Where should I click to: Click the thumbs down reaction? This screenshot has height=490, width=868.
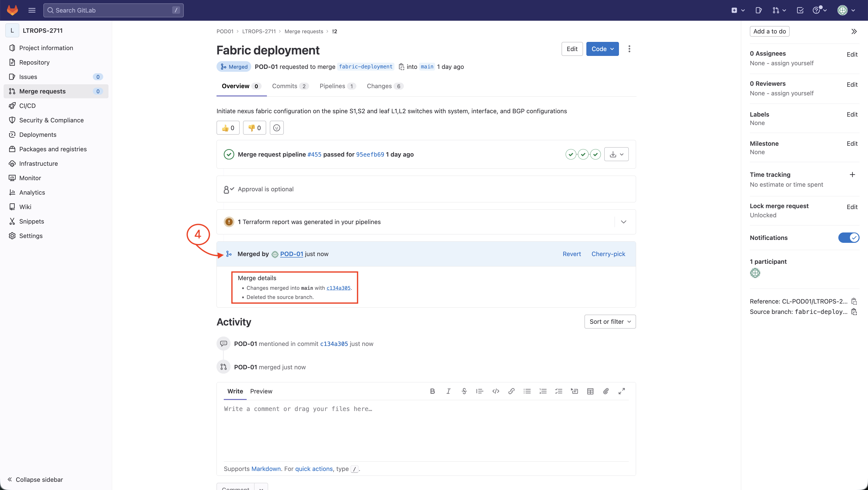coord(254,128)
